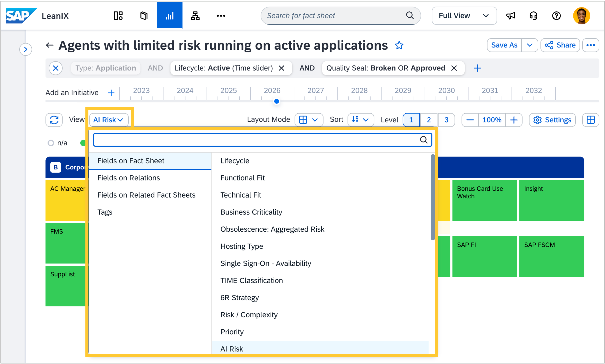Open the Layout Mode dropdown
Screen dimensions: 605x364
pos(309,120)
